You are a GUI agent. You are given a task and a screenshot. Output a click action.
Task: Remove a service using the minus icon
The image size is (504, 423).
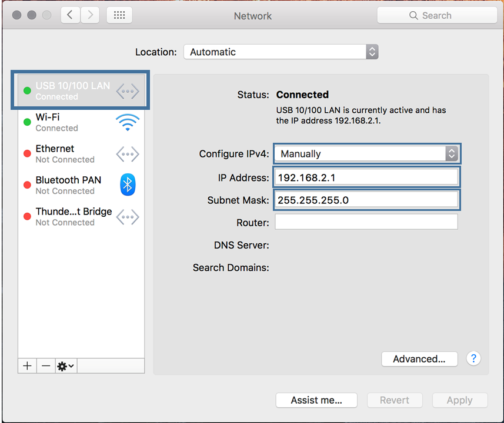[x=46, y=365]
